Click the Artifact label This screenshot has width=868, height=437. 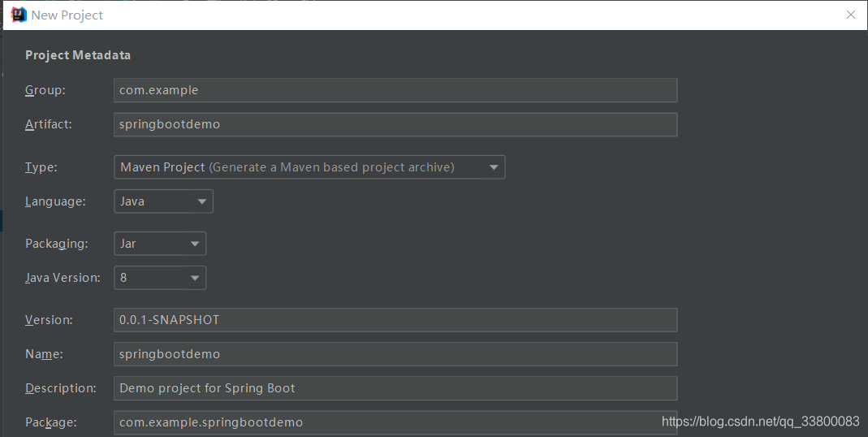[49, 124]
